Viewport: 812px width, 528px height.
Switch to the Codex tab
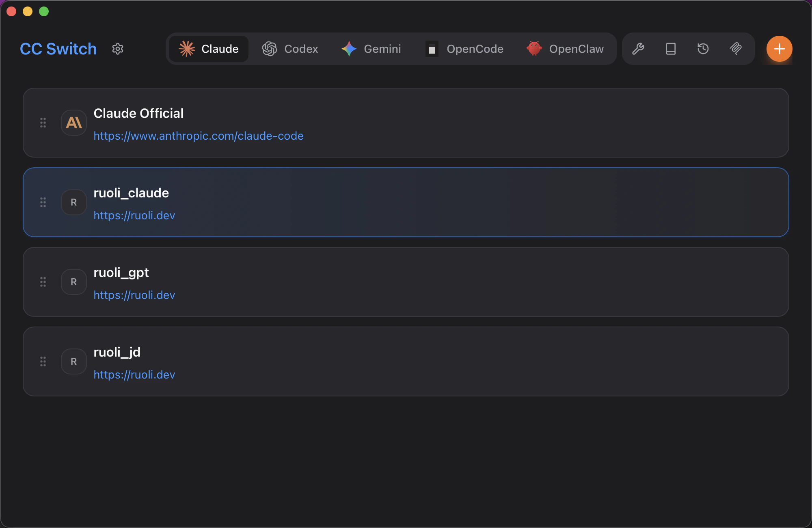[290, 49]
